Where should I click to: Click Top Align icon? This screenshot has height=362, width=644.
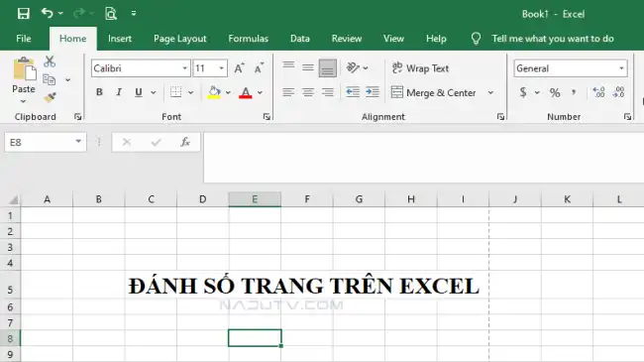288,65
